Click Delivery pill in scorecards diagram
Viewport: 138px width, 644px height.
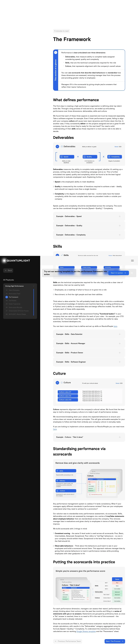pos(66,481)
